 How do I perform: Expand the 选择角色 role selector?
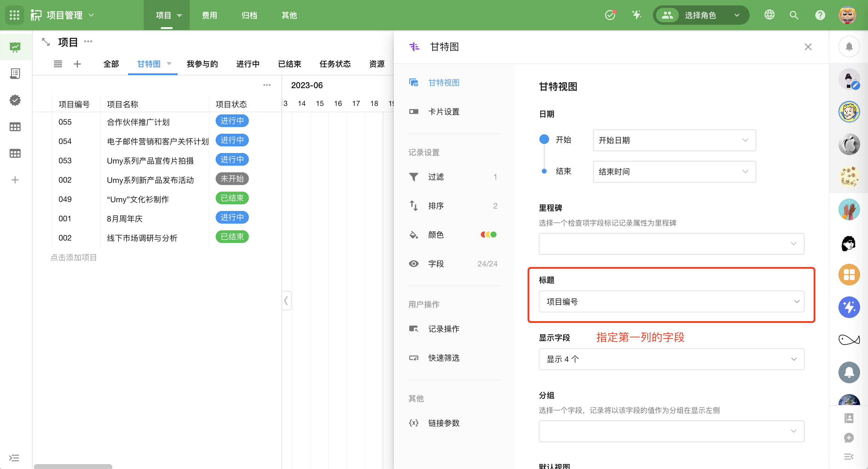tap(701, 15)
